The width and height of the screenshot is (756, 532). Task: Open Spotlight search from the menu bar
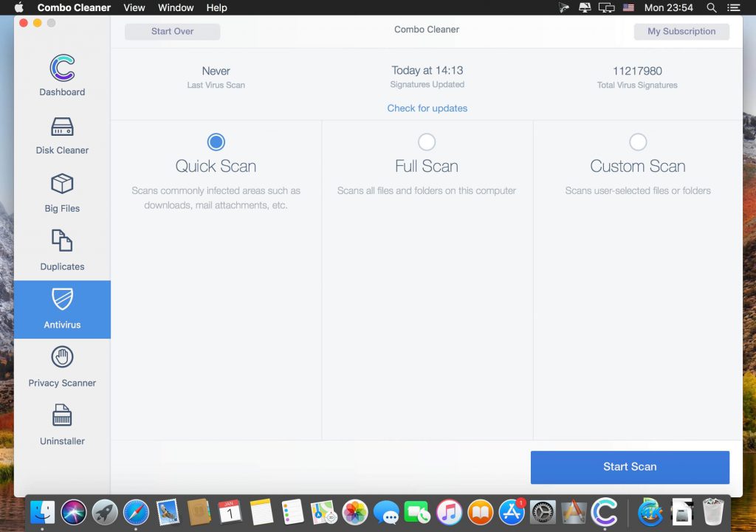(x=710, y=7)
